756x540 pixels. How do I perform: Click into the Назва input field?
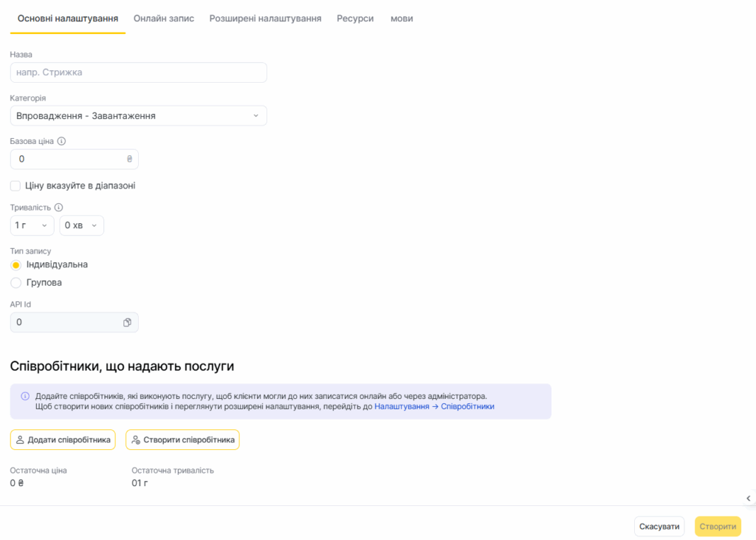tap(138, 72)
